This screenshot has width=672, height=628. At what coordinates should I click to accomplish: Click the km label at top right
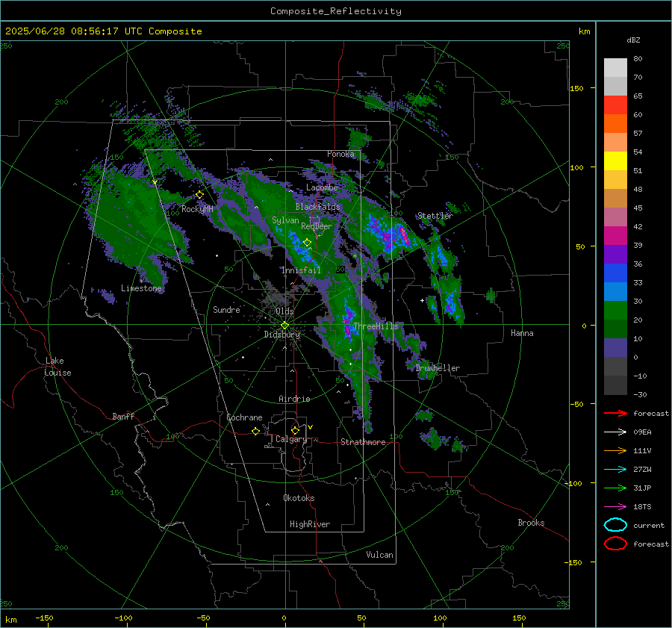(x=584, y=31)
